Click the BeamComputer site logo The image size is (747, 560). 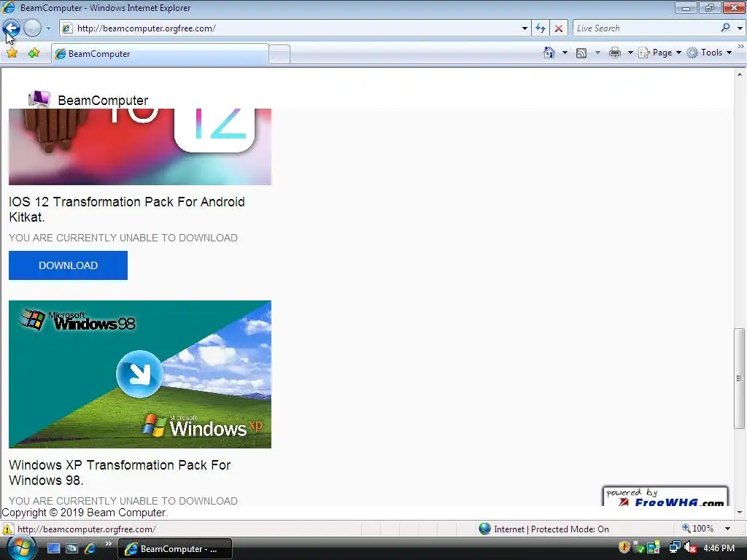coord(39,99)
